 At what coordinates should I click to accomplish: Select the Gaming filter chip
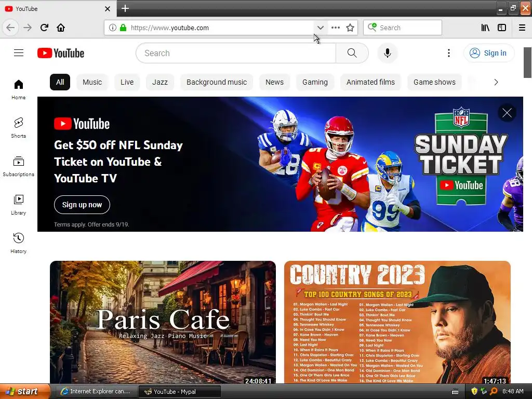tap(315, 82)
